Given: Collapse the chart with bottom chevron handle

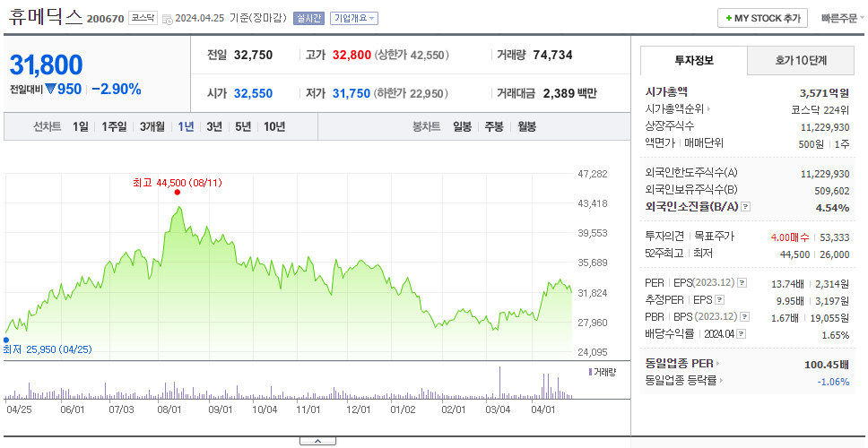Looking at the screenshot, I should point(317,441).
